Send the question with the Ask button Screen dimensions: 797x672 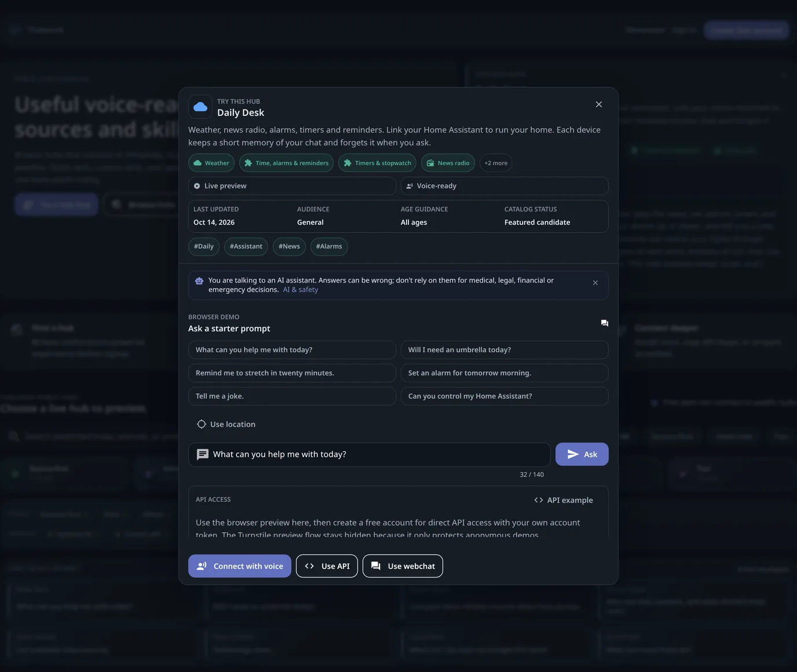point(582,454)
